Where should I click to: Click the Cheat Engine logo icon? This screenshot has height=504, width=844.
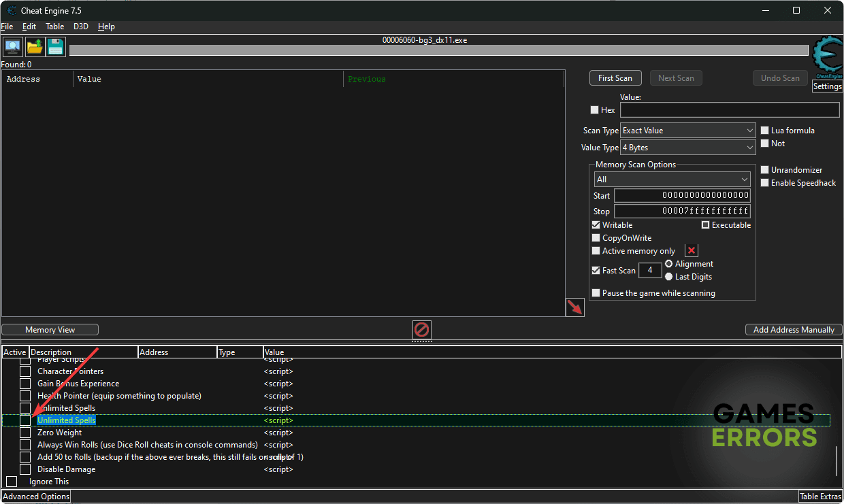(828, 58)
